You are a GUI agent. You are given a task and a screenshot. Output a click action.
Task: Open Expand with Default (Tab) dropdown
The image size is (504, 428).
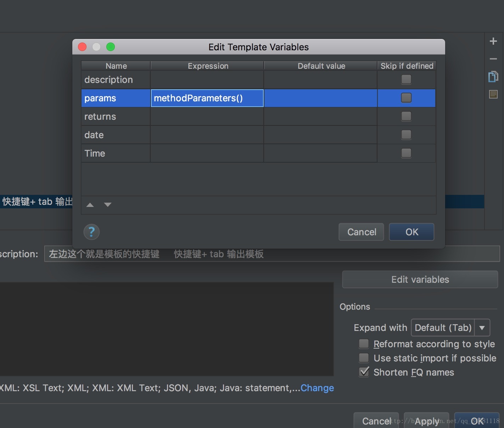450,328
